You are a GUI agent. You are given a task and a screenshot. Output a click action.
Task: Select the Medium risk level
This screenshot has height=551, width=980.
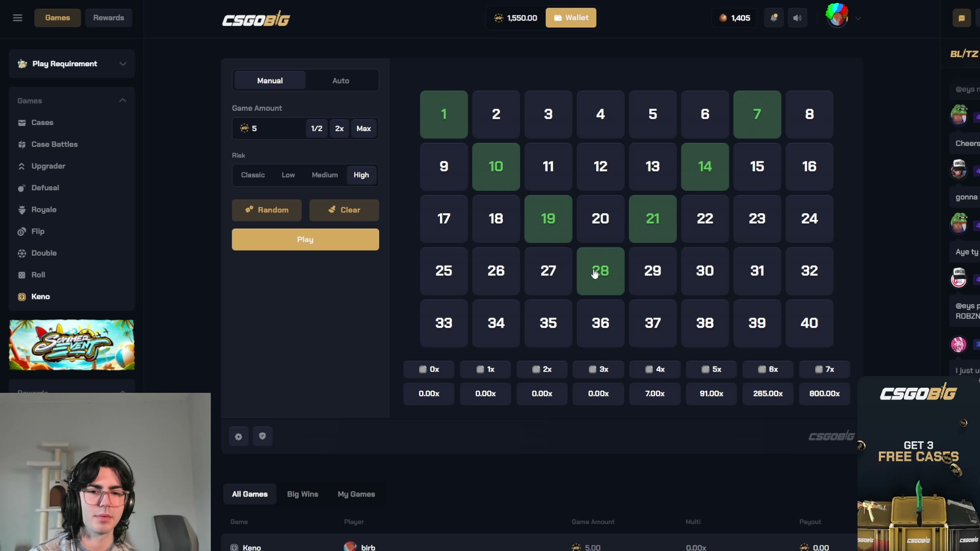pos(325,175)
